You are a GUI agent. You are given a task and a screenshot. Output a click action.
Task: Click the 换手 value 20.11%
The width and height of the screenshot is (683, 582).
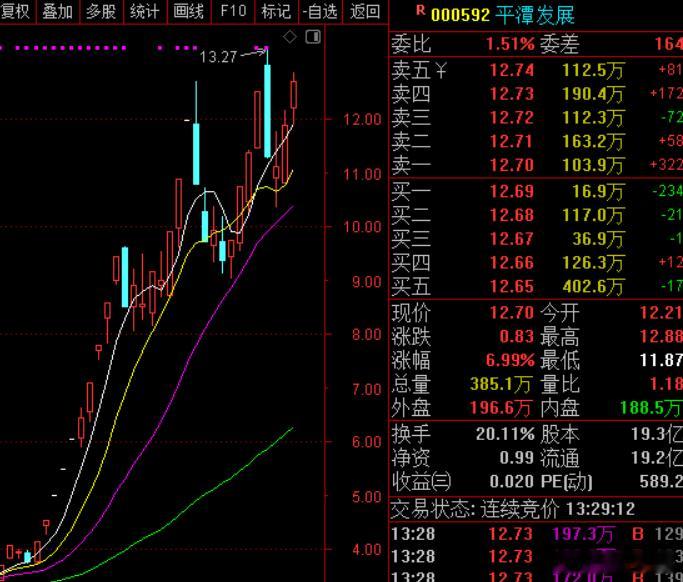505,434
